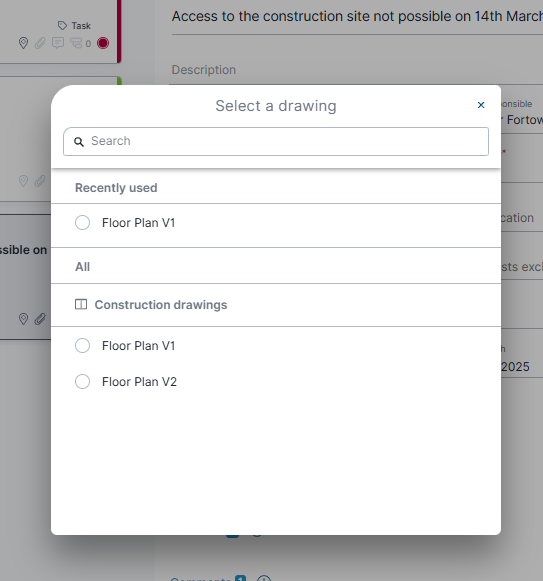Click attachment paperclip icon on top card
Screen dimensions: 543x581
(x=40, y=43)
